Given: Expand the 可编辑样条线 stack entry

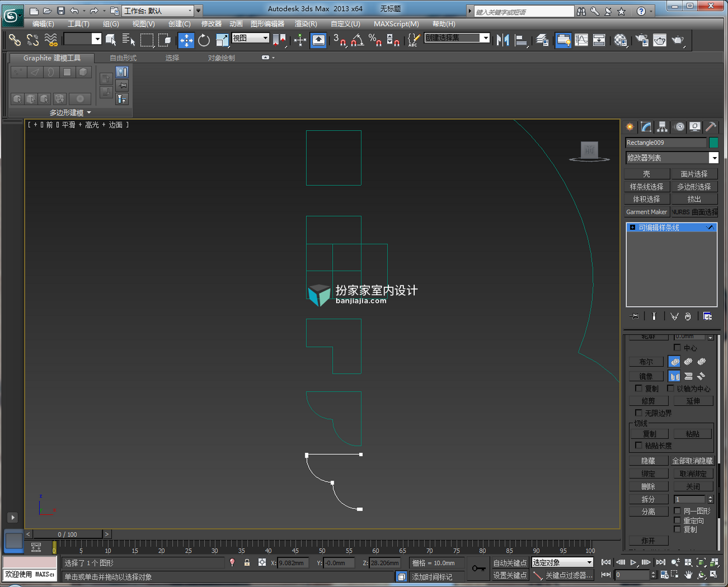Looking at the screenshot, I should pyautogui.click(x=632, y=228).
